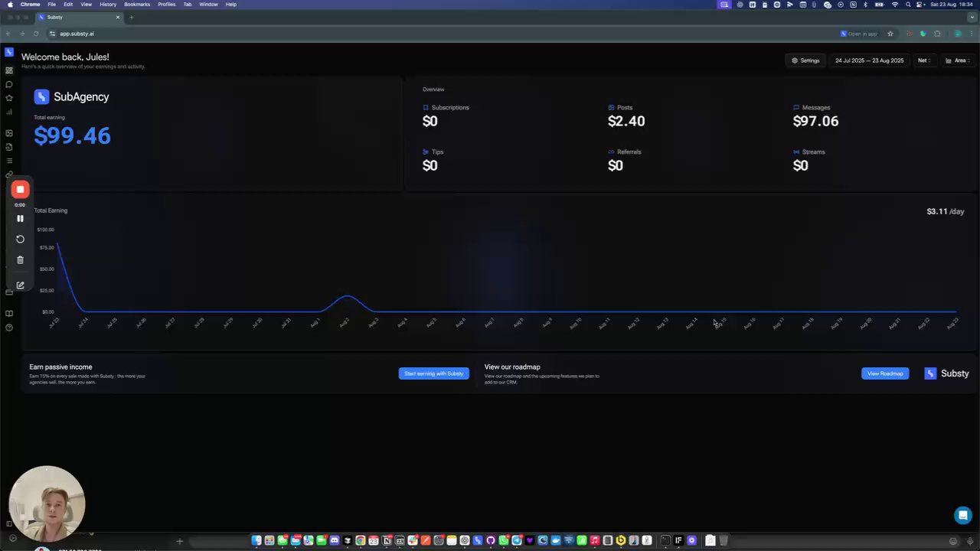Stop the screen recording with red button
The width and height of the screenshot is (980, 551).
tap(21, 189)
